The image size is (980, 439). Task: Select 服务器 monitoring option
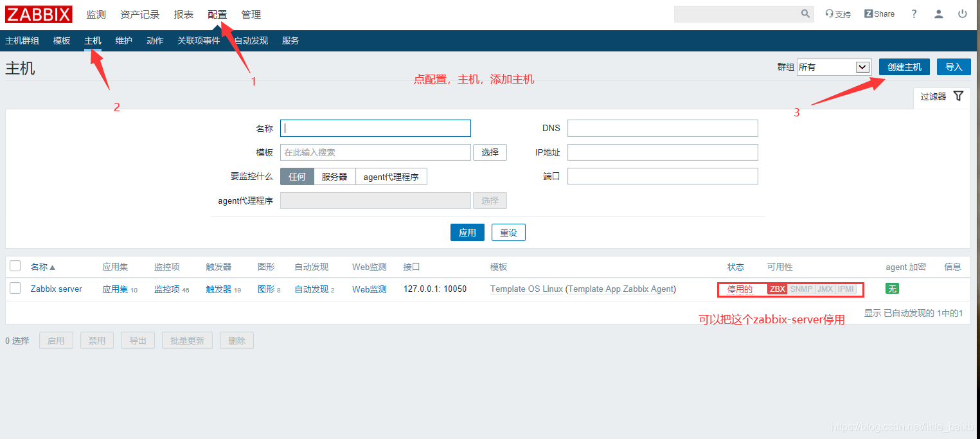pyautogui.click(x=335, y=177)
